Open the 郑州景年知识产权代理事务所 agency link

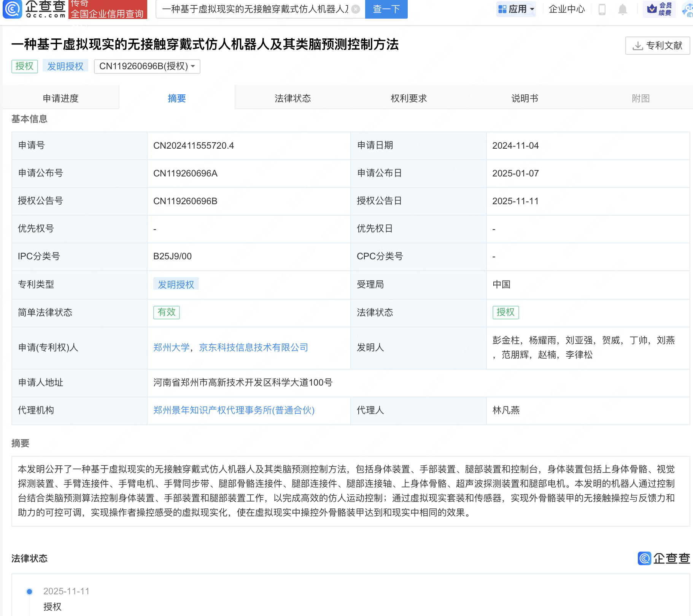point(234,410)
